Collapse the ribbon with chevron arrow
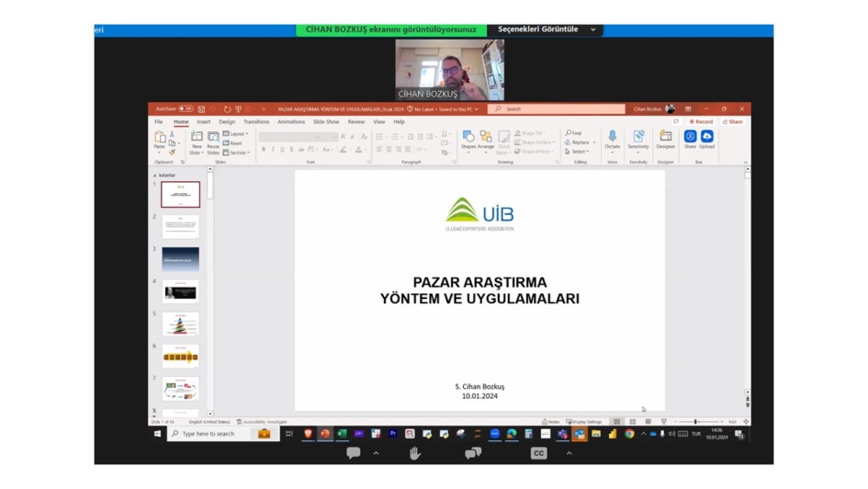The image size is (868, 489). point(746,163)
